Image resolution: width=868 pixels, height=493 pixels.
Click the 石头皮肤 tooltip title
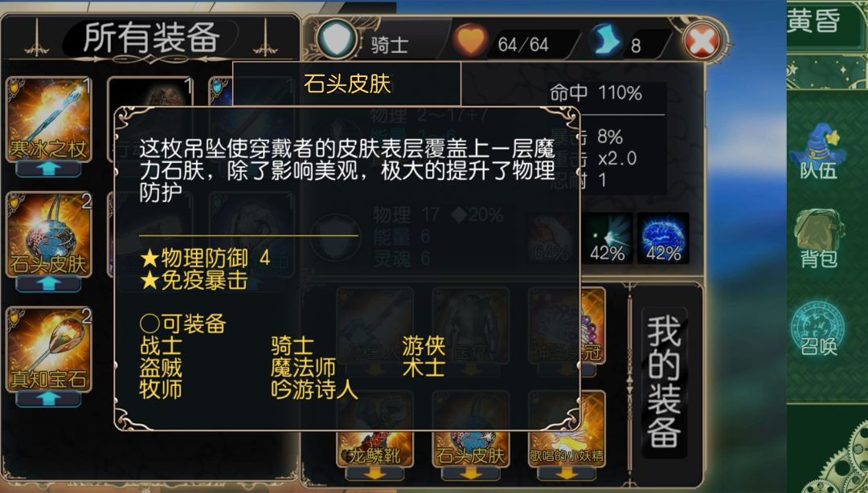[x=347, y=84]
